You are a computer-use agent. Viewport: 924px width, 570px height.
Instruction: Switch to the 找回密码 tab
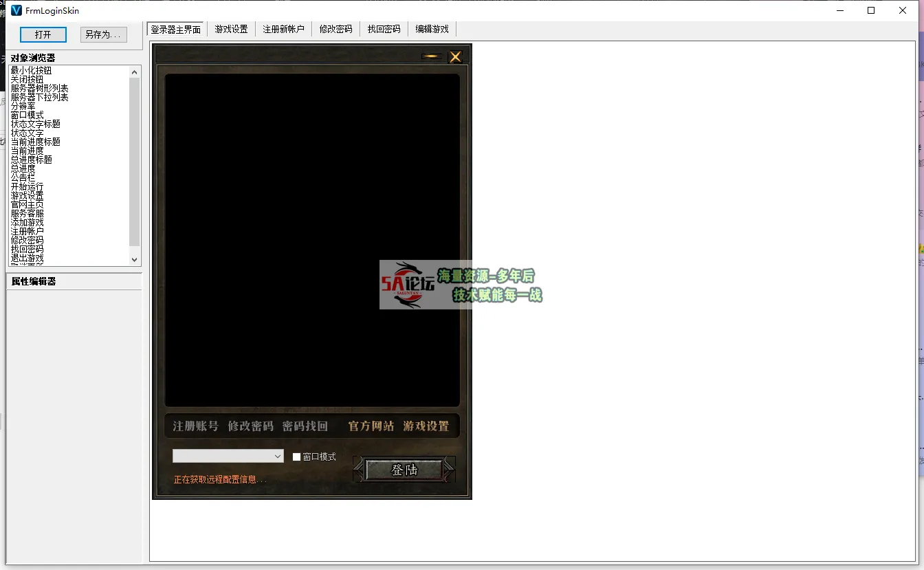coord(384,29)
